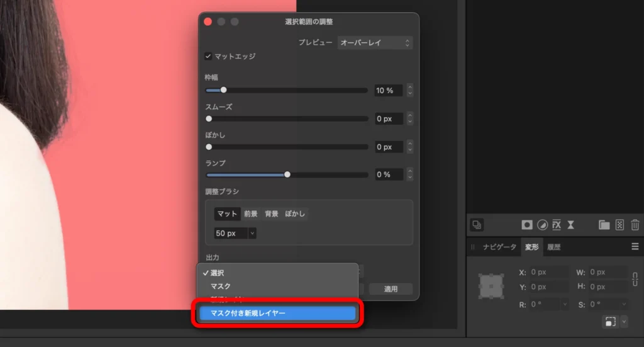This screenshot has width=644, height=347.
Task: Delete layer using the trash icon
Action: 635,225
